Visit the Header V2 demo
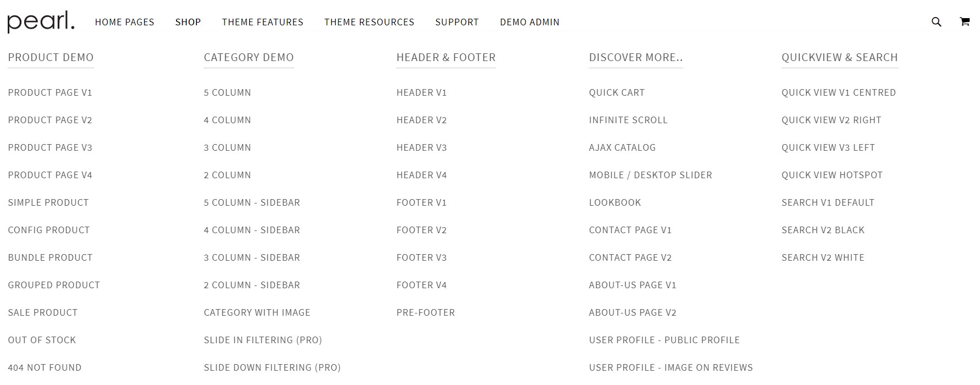This screenshot has height=385, width=980. click(421, 120)
